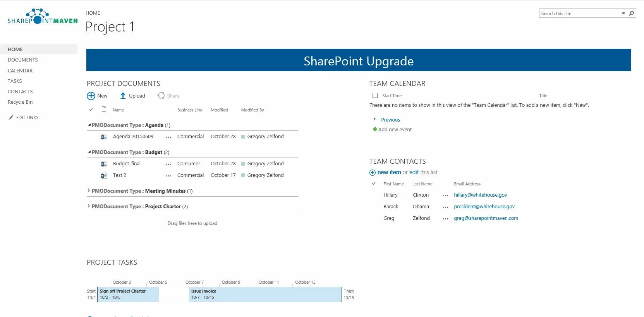Click Gregory Zelfond presence indicator for Test 2
This screenshot has width=644, height=317.
[x=243, y=175]
